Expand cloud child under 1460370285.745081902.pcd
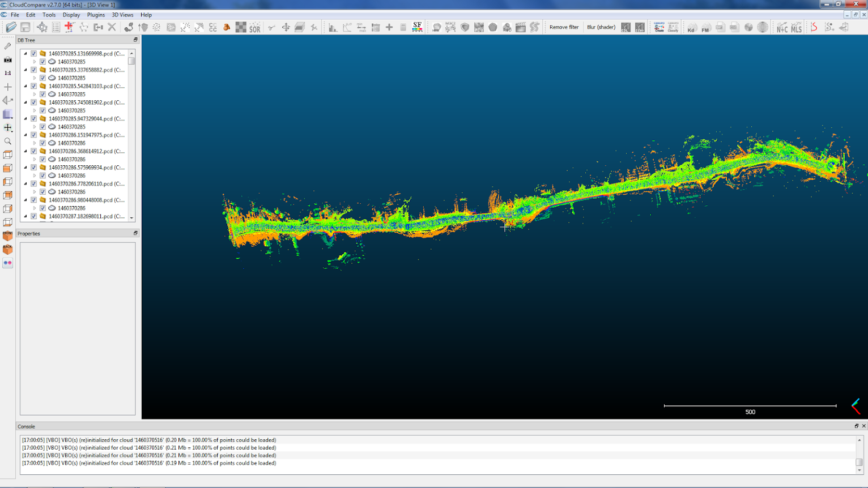The width and height of the screenshot is (868, 488). (35, 110)
